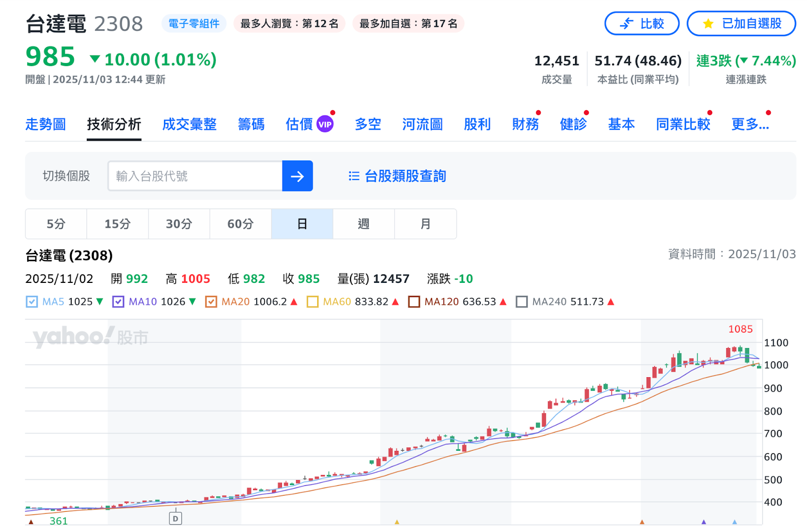Click the D dividend marker below the chart
Image resolution: width=807 pixels, height=532 pixels.
175,517
